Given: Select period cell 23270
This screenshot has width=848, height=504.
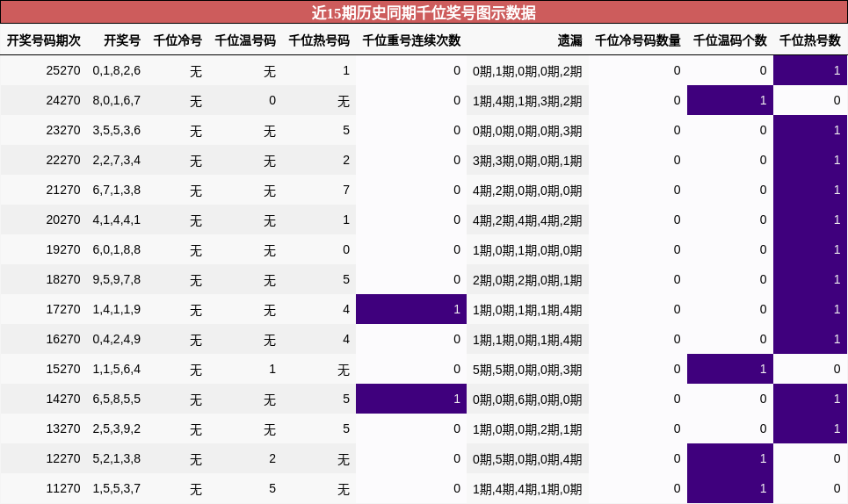Looking at the screenshot, I should pos(62,130).
